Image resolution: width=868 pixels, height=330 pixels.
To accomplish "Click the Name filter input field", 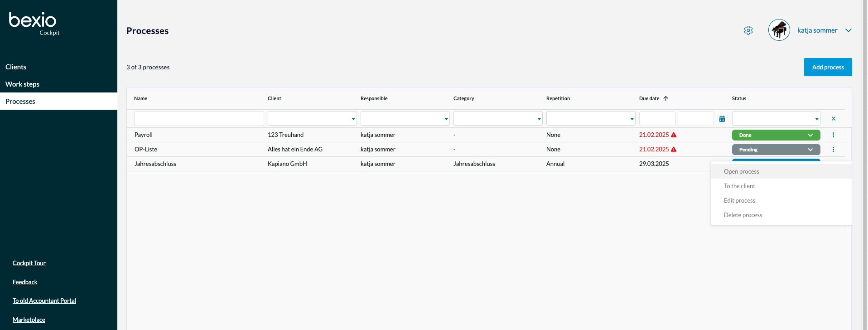I will 199,119.
